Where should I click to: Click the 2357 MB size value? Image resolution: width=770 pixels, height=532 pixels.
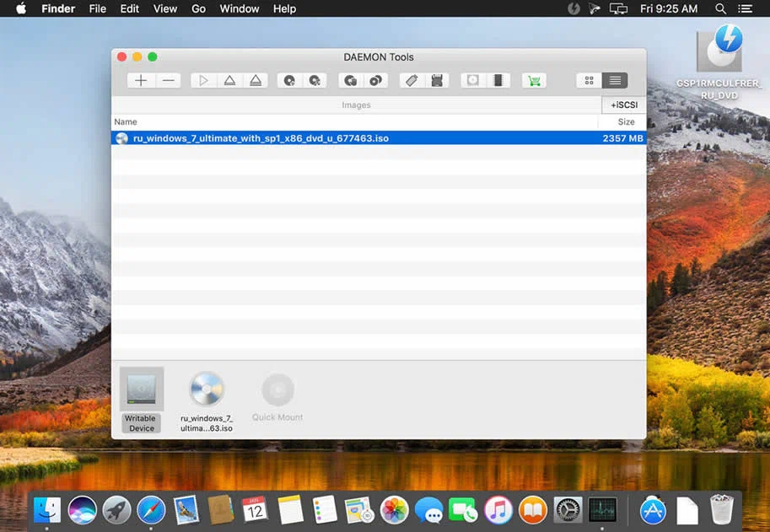(622, 138)
